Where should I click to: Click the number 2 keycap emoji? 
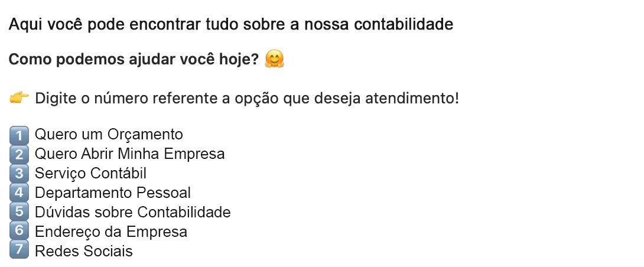pyautogui.click(x=19, y=154)
